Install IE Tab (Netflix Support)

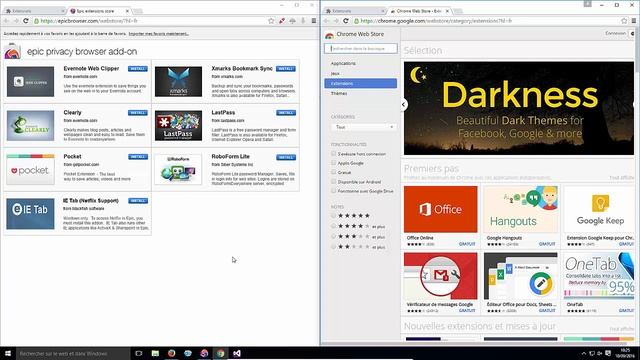(x=138, y=201)
